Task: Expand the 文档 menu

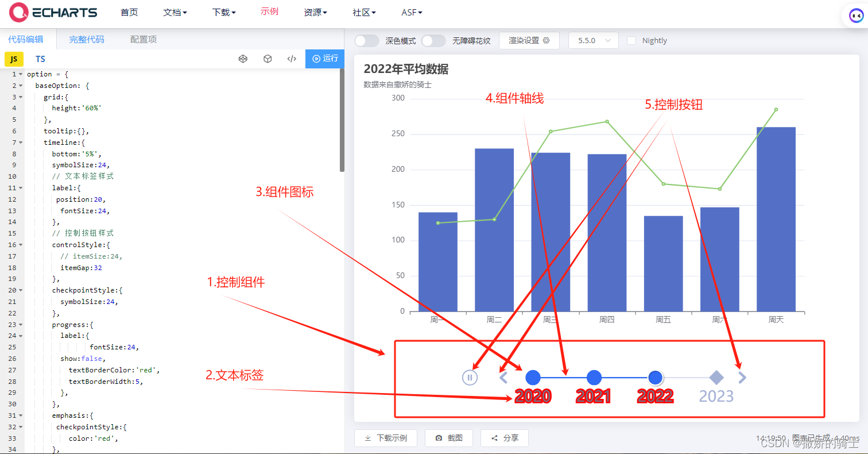Action: 175,12
